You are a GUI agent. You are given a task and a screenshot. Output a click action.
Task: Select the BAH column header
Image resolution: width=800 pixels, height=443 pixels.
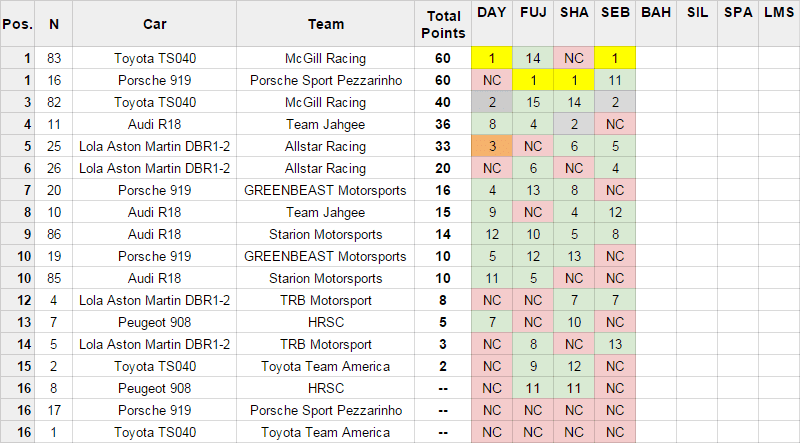point(656,24)
